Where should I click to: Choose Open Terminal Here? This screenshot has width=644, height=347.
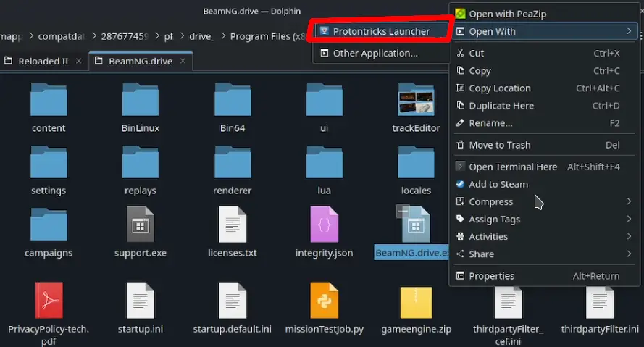pyautogui.click(x=546, y=167)
